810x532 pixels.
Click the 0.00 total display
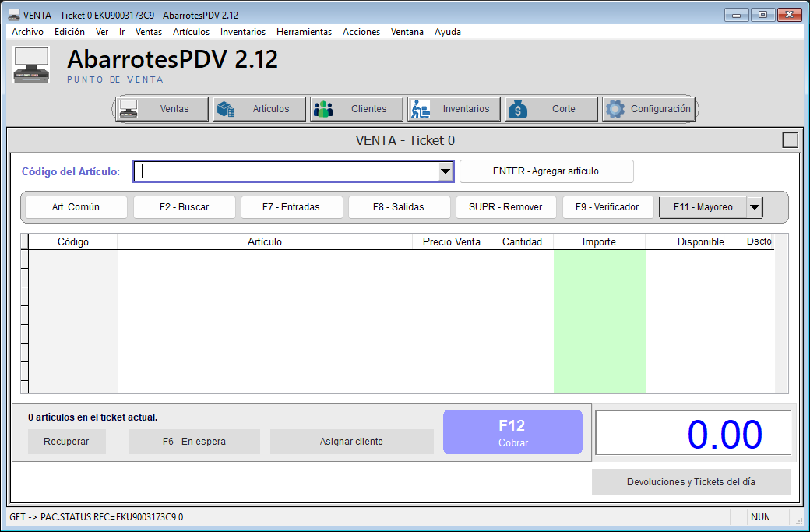693,433
